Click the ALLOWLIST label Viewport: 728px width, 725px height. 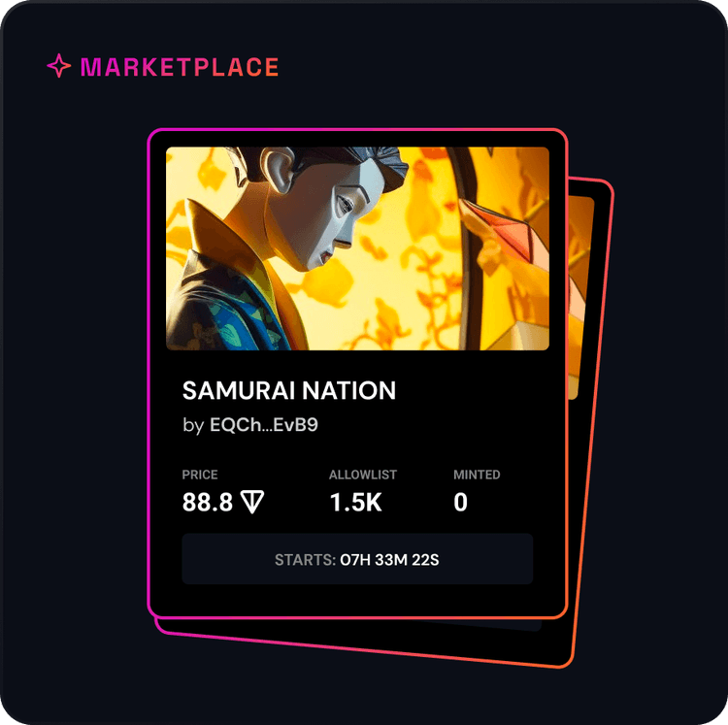[x=363, y=475]
